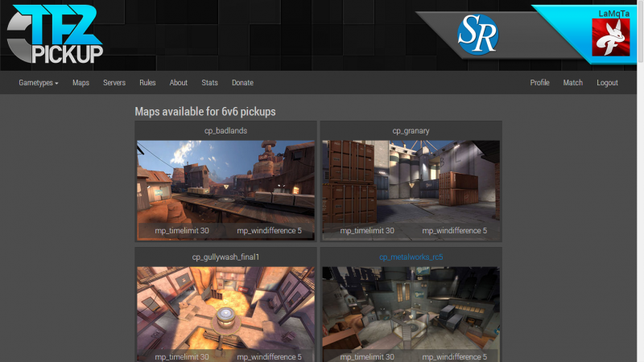View the Stats page

(209, 83)
